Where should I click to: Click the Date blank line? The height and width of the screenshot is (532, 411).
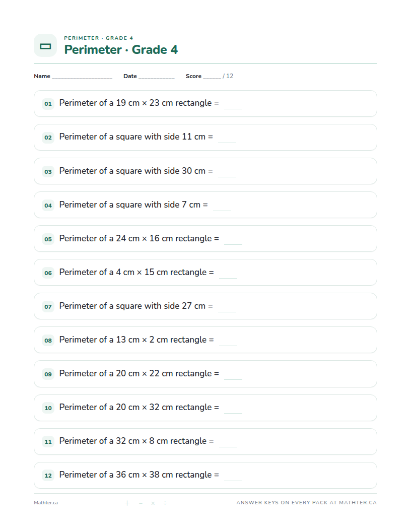[157, 77]
